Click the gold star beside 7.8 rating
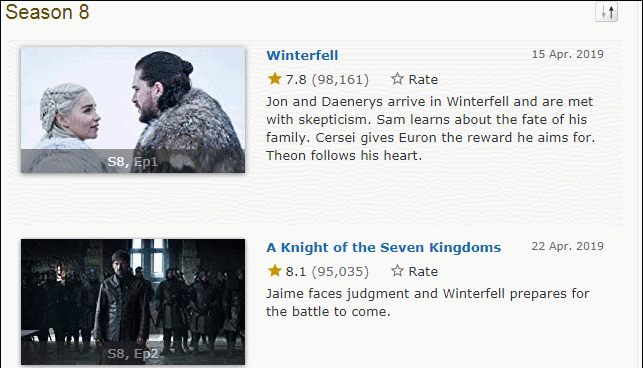 (x=274, y=78)
